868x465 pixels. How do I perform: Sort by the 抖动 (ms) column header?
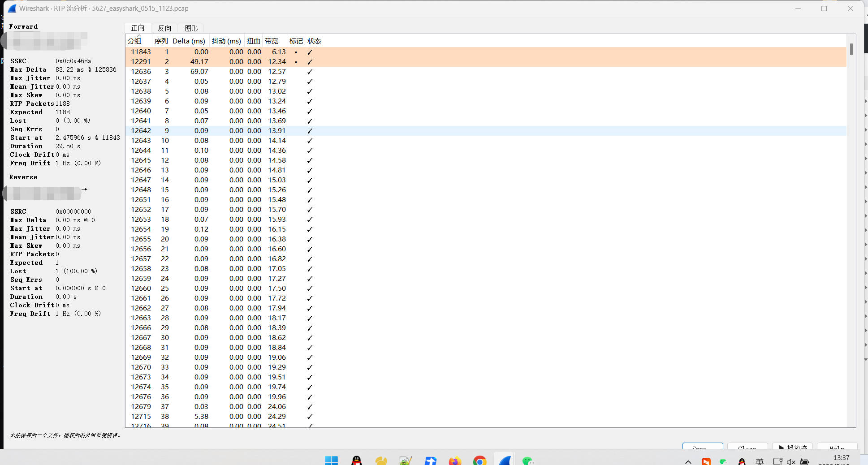(226, 41)
